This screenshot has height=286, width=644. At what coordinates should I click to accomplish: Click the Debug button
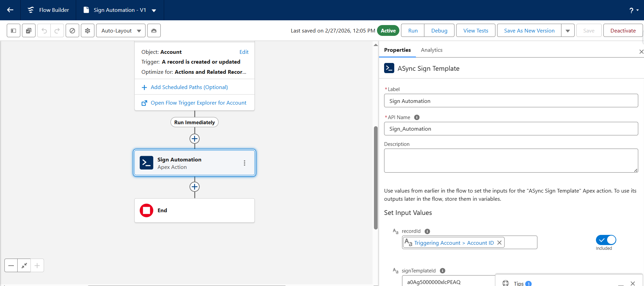coord(439,30)
